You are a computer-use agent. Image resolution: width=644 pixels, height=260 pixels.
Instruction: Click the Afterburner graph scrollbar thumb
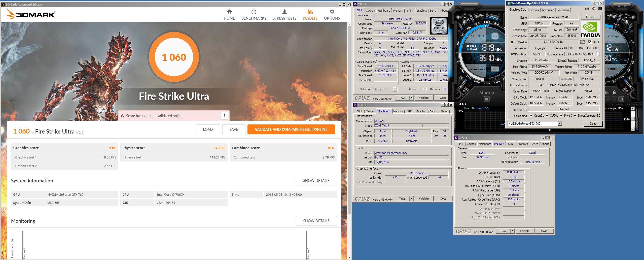(x=633, y=119)
